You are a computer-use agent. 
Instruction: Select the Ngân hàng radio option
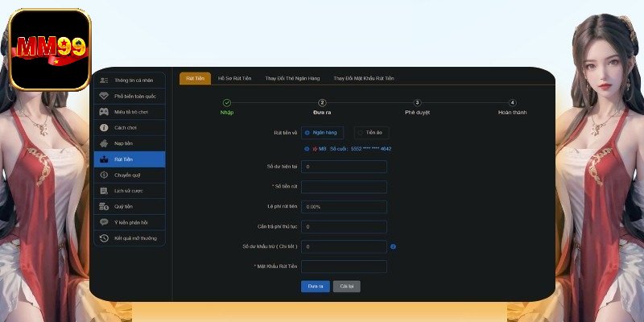pos(307,132)
